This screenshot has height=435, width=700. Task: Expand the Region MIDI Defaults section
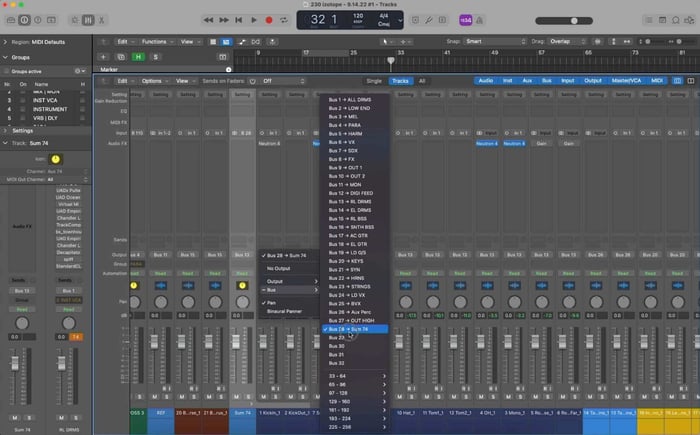pos(5,42)
